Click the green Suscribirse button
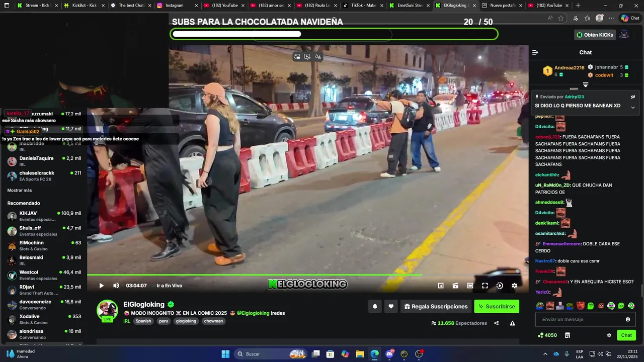Viewport: 644px width, 362px height. (497, 306)
